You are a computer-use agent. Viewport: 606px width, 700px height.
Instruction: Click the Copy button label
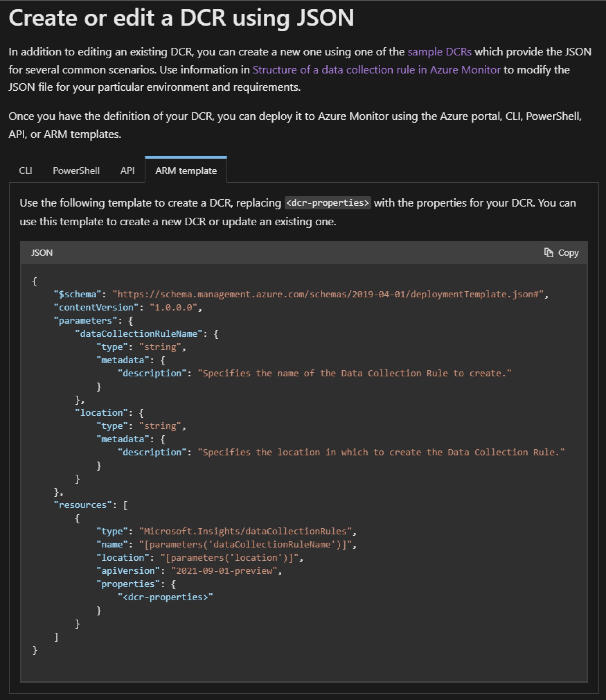(x=568, y=253)
